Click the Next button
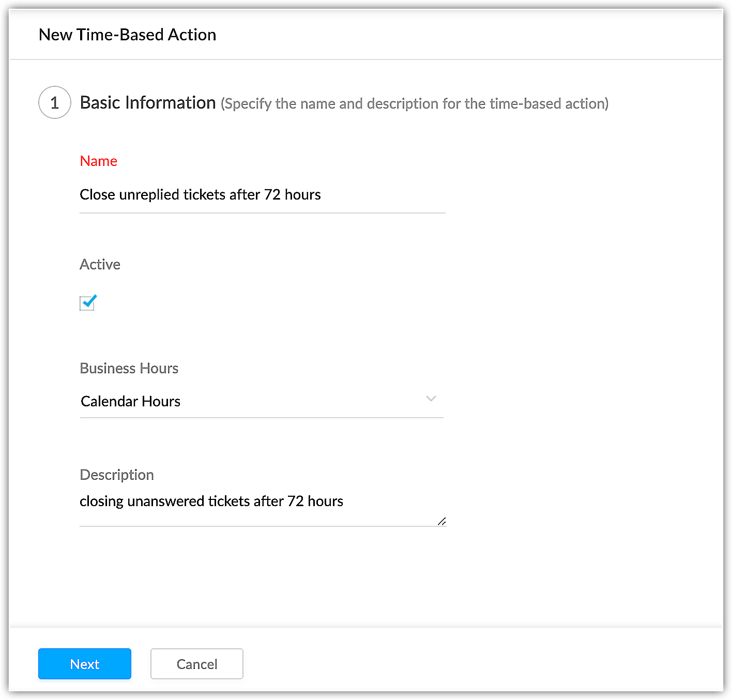The width and height of the screenshot is (732, 700). [85, 664]
